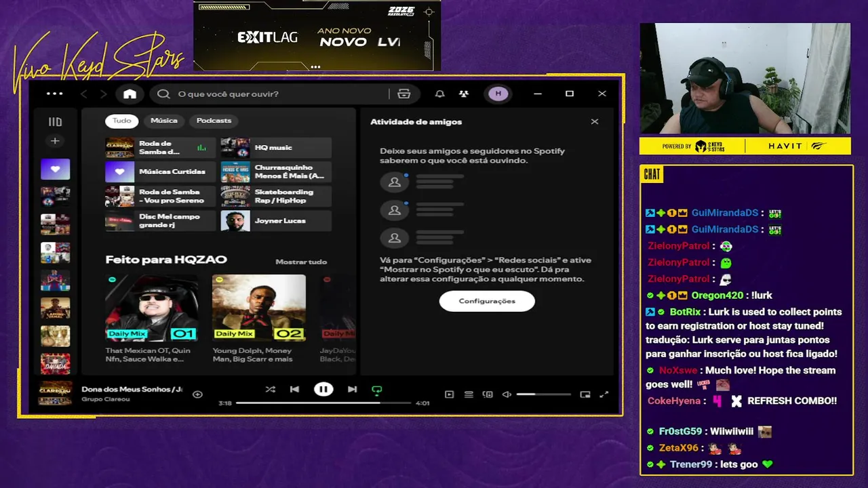This screenshot has width=868, height=488.
Task: Open Churrasquinho Menos É Mais tile
Action: [x=276, y=172]
